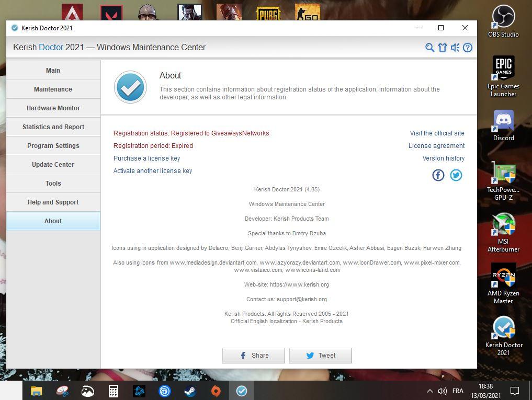
Task: Open Steam from the taskbar
Action: pos(190,391)
